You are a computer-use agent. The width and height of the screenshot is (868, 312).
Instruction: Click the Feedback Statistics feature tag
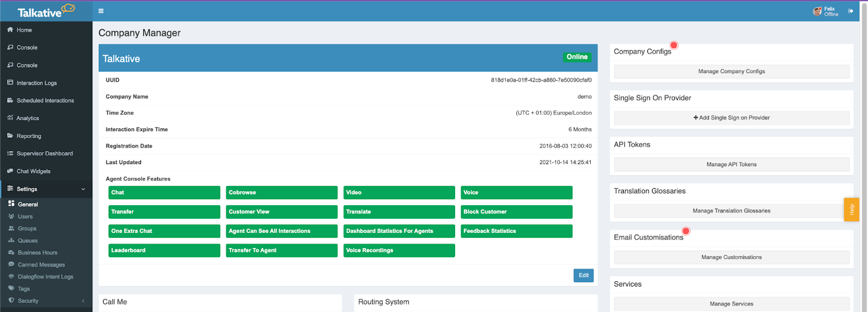516,231
